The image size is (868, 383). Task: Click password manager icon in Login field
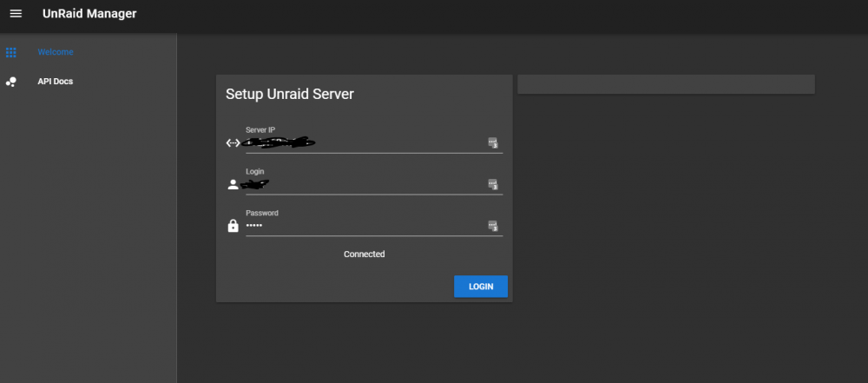click(493, 184)
